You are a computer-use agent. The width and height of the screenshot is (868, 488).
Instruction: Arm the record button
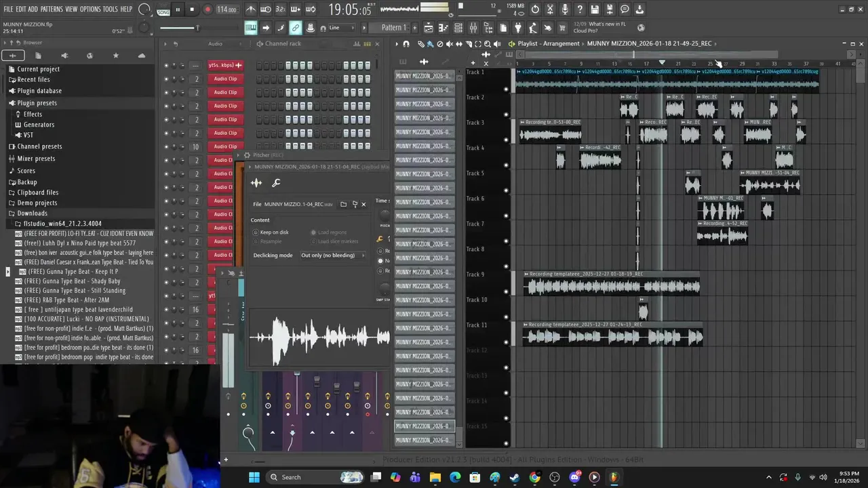(208, 9)
